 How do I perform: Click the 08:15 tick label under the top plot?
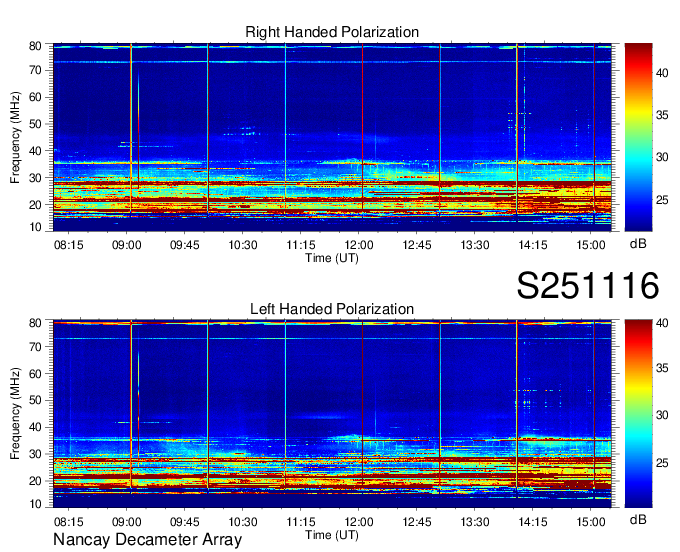68,244
